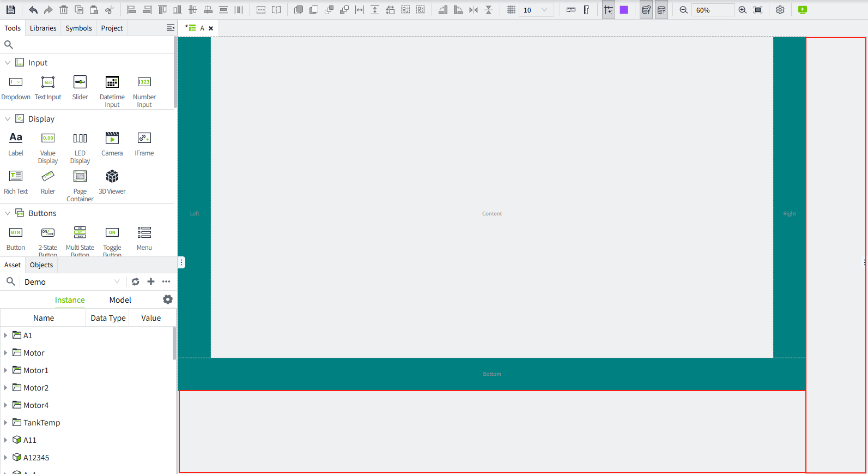This screenshot has height=474, width=868.
Task: Toggle the snap guides button
Action: [x=608, y=10]
